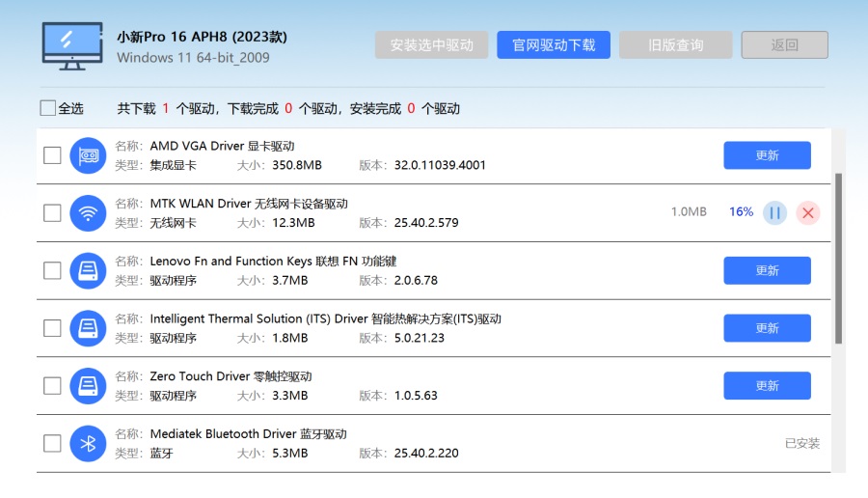Check the Intelligent Thermal Solution checkbox
This screenshot has height=498, width=868.
tap(53, 328)
